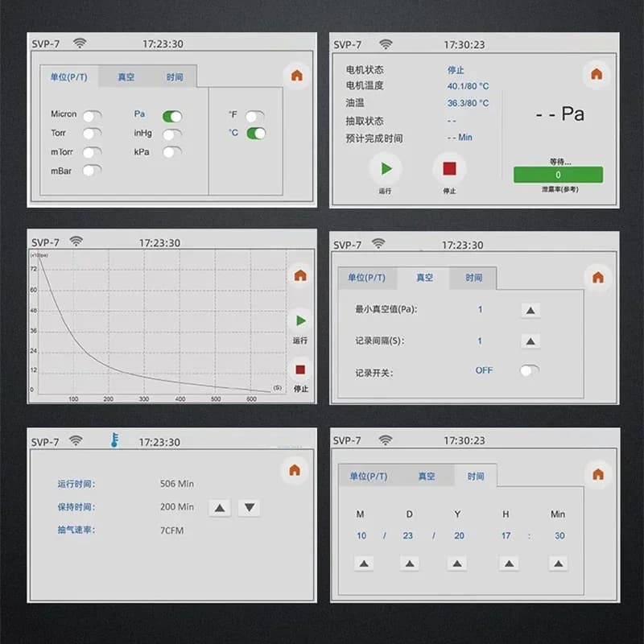Image resolution: width=644 pixels, height=644 pixels.
Task: Tap the home icon on the 运行时间 screen
Action: point(295,470)
